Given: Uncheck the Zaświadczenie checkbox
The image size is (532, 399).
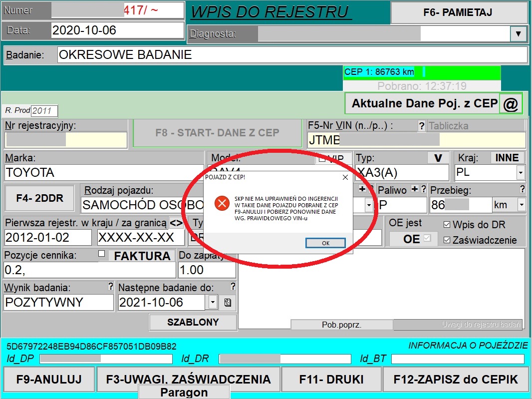Looking at the screenshot, I should (x=447, y=240).
